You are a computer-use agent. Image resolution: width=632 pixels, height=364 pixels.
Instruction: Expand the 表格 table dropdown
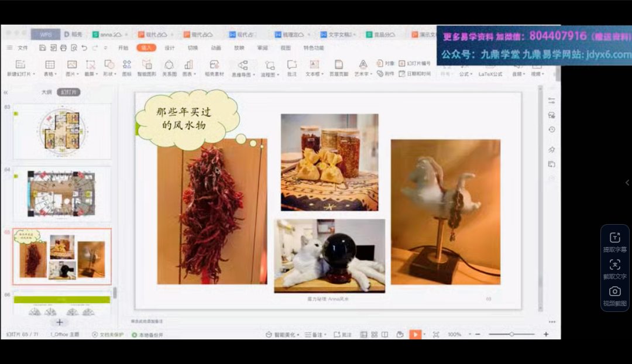51,75
